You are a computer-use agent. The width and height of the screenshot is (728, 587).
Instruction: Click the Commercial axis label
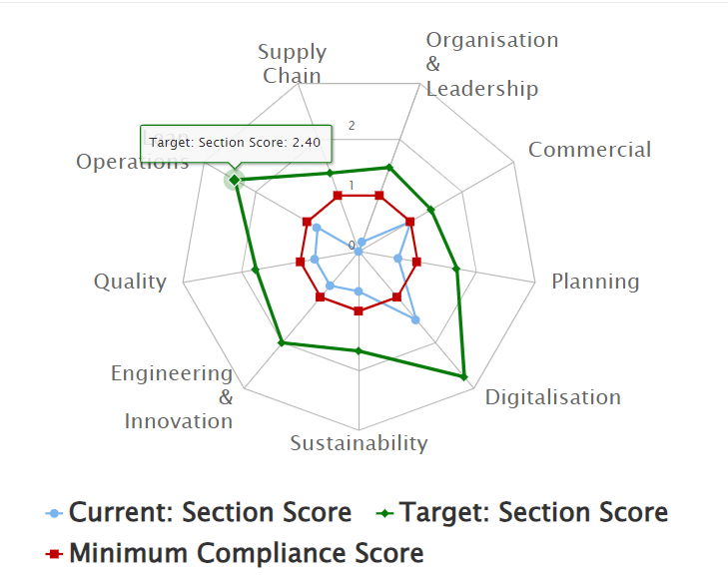coord(589,150)
